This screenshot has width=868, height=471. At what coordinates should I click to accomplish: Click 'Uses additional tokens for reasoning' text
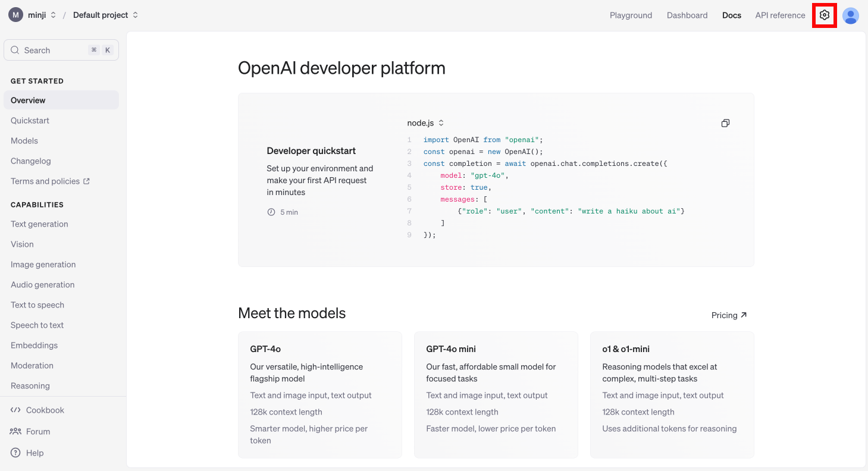tap(669, 428)
